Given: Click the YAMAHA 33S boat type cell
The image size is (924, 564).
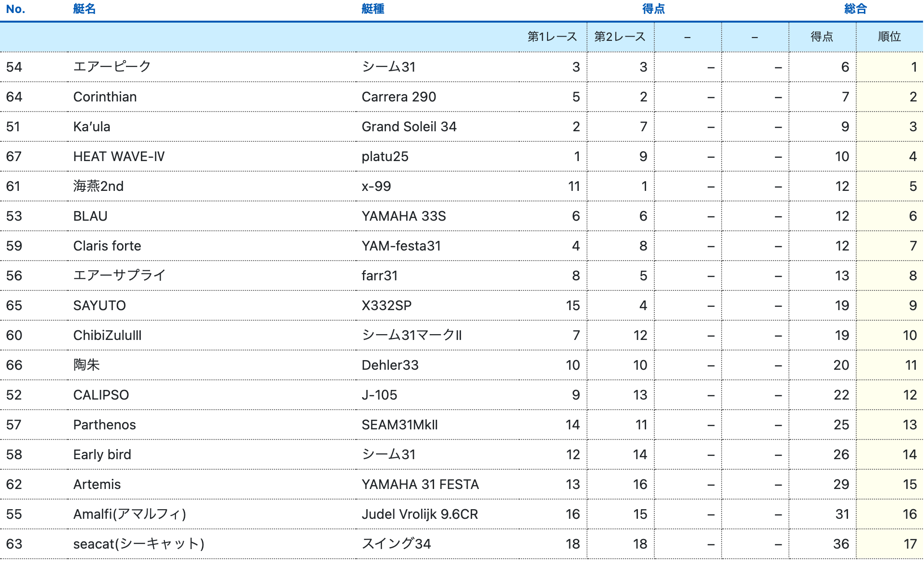Looking at the screenshot, I should (403, 216).
